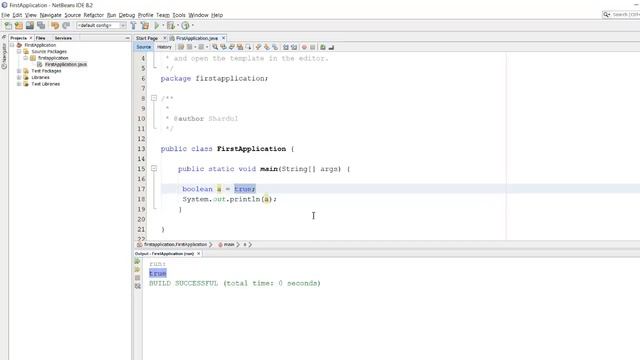
Task: Click the Undo toolbar icon
Action: (55, 25)
